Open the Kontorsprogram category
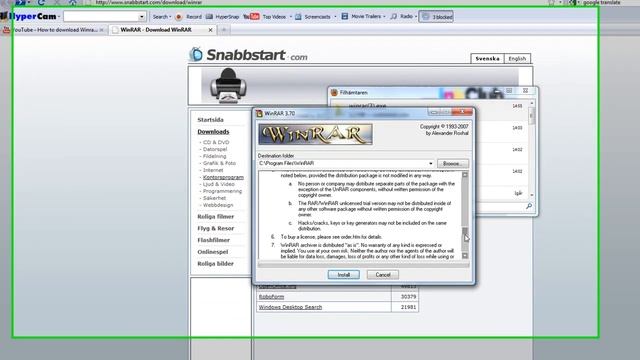The image size is (640, 360). click(x=223, y=177)
